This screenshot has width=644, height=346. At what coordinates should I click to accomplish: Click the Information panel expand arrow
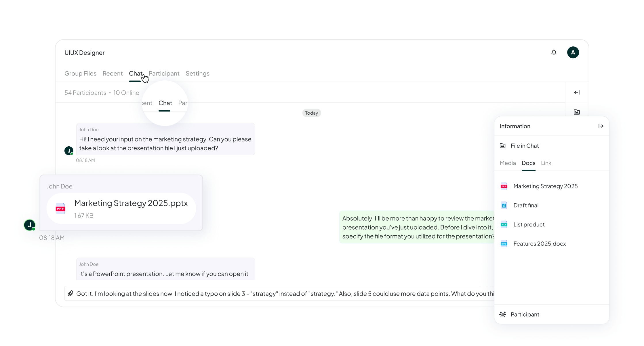[602, 126]
